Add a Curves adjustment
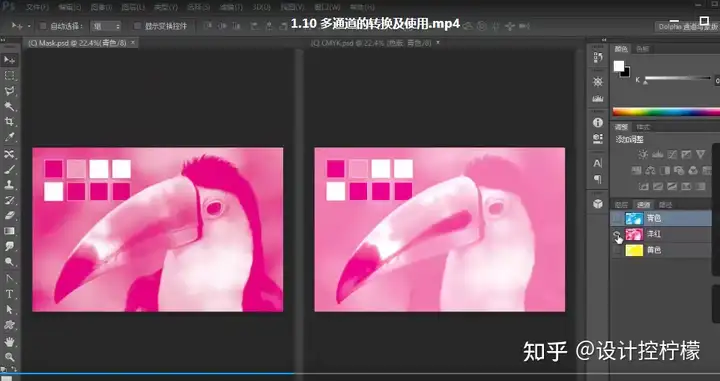The height and width of the screenshot is (381, 720). [x=672, y=154]
